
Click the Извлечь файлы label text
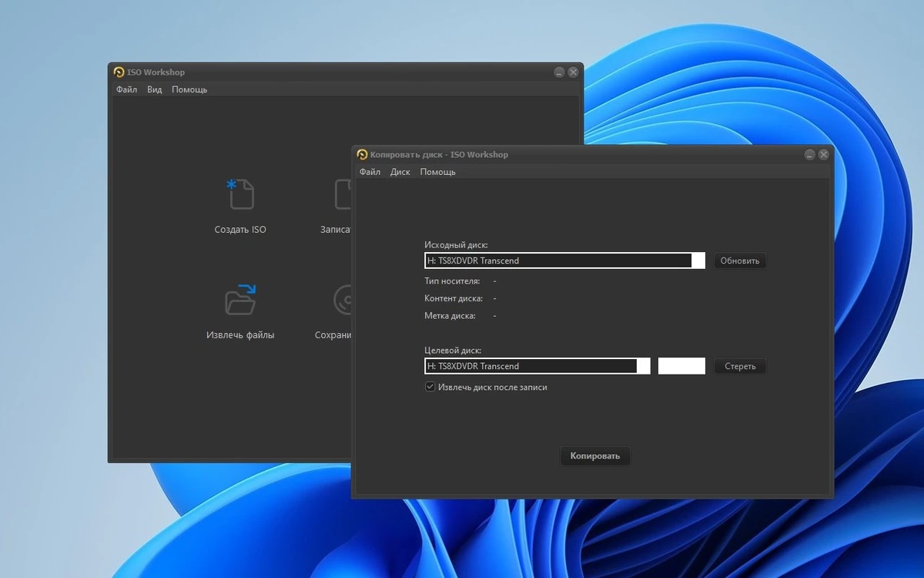[240, 335]
